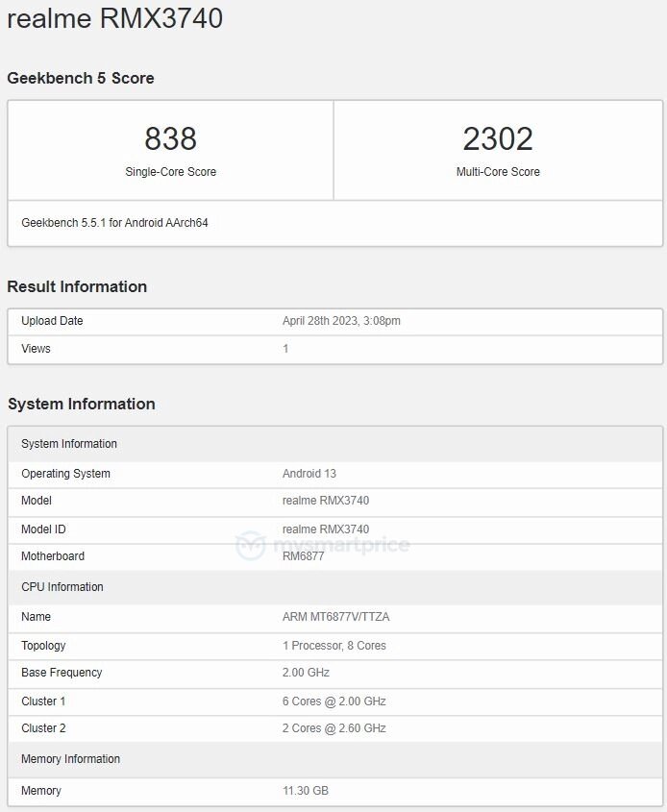Screen dimensions: 667x812
Task: Click the Operating System label
Action: (x=65, y=474)
